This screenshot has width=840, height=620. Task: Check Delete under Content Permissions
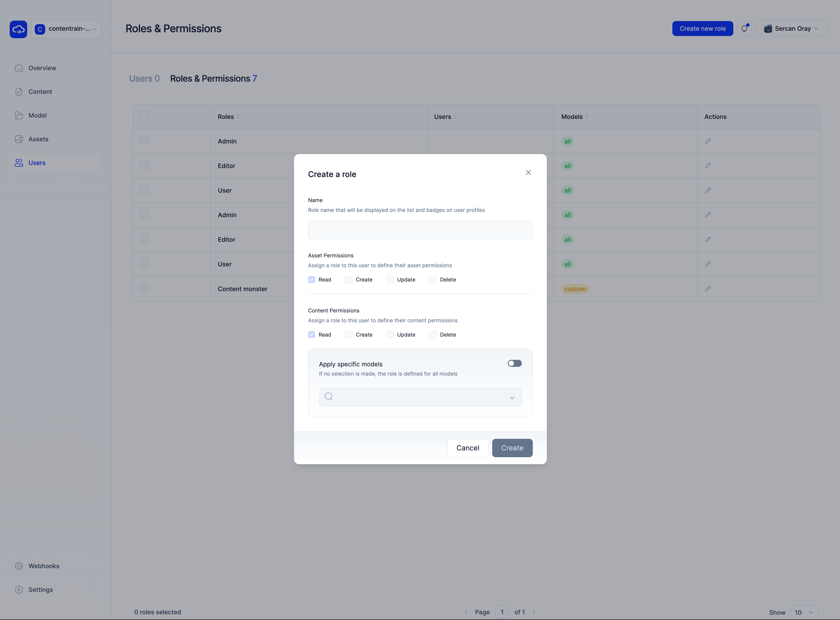point(433,335)
